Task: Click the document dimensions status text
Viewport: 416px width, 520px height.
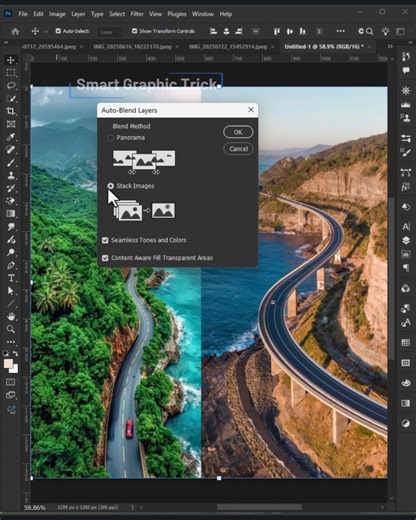Action: pos(88,507)
